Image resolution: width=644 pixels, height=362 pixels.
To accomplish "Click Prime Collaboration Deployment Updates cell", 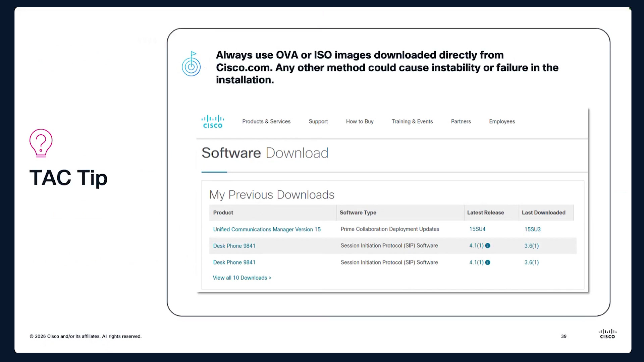I will click(390, 229).
